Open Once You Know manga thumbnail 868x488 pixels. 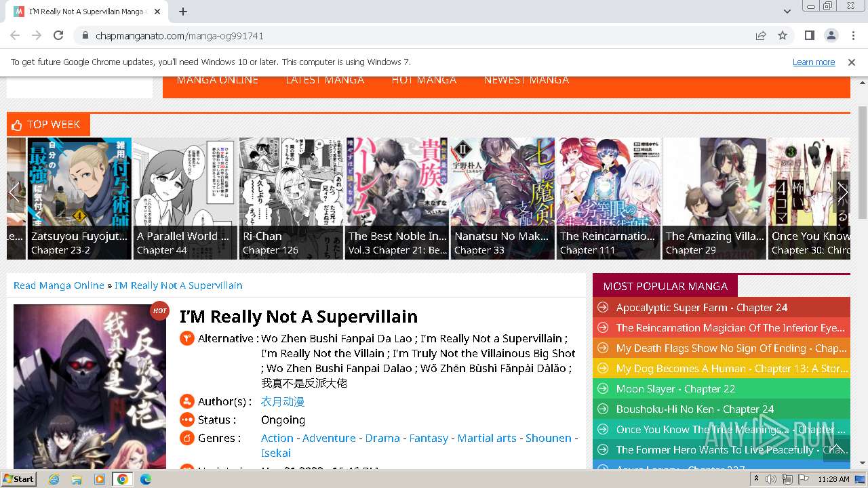tap(810, 198)
